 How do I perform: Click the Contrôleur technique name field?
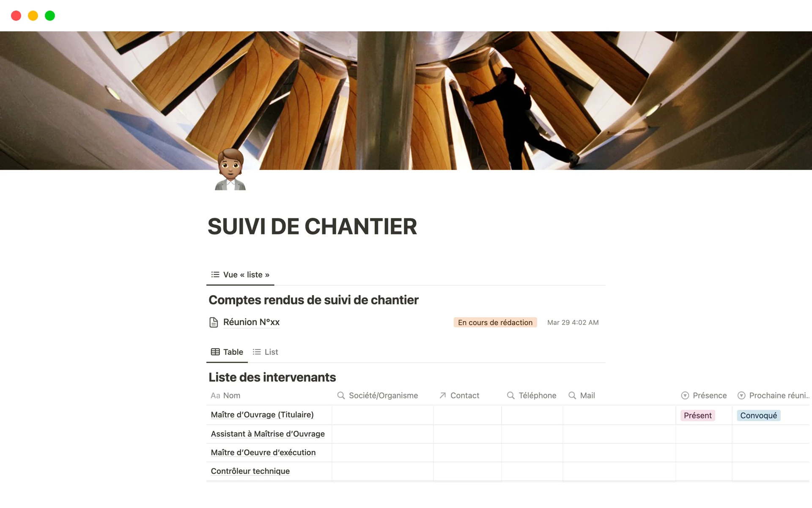251,471
